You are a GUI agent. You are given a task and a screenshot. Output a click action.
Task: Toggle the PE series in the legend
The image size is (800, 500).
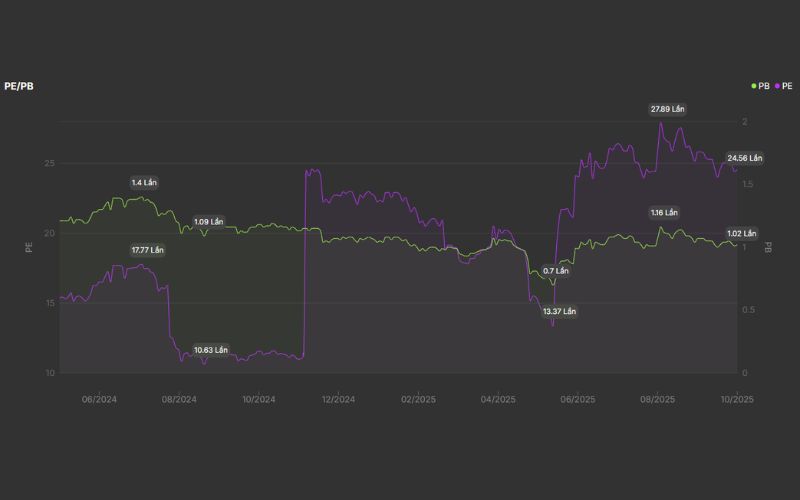tap(786, 86)
